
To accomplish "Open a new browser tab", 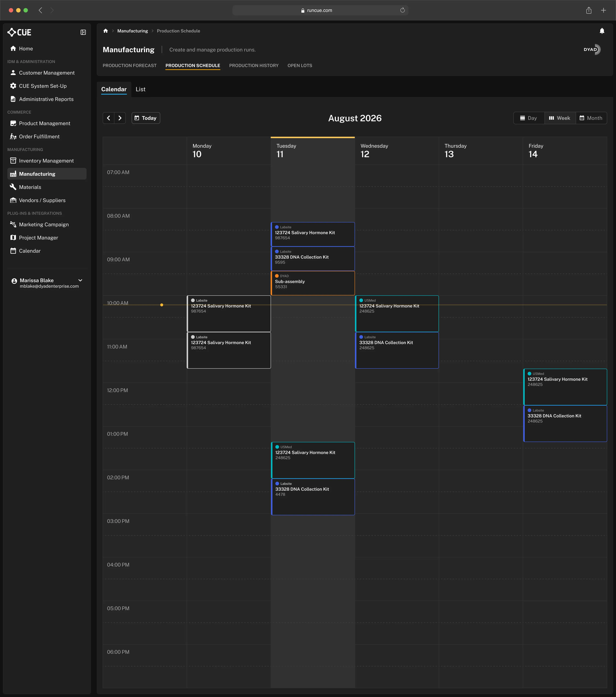I will coord(603,10).
